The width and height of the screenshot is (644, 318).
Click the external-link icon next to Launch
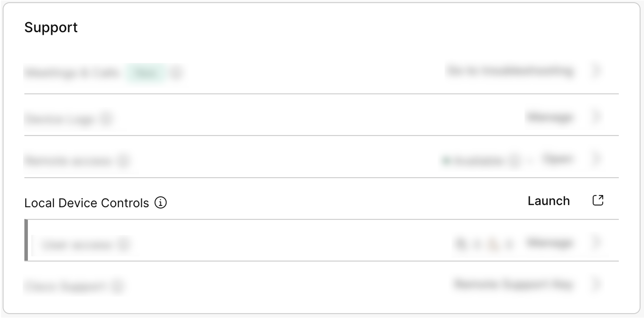click(x=598, y=200)
